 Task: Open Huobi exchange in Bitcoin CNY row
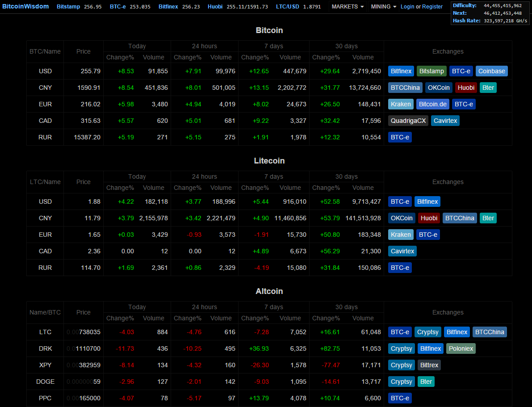coord(466,88)
